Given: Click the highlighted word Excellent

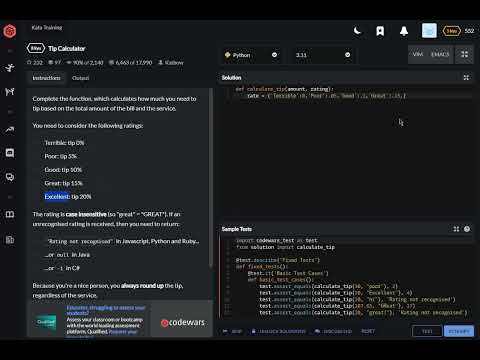Looking at the screenshot, I should tap(57, 197).
